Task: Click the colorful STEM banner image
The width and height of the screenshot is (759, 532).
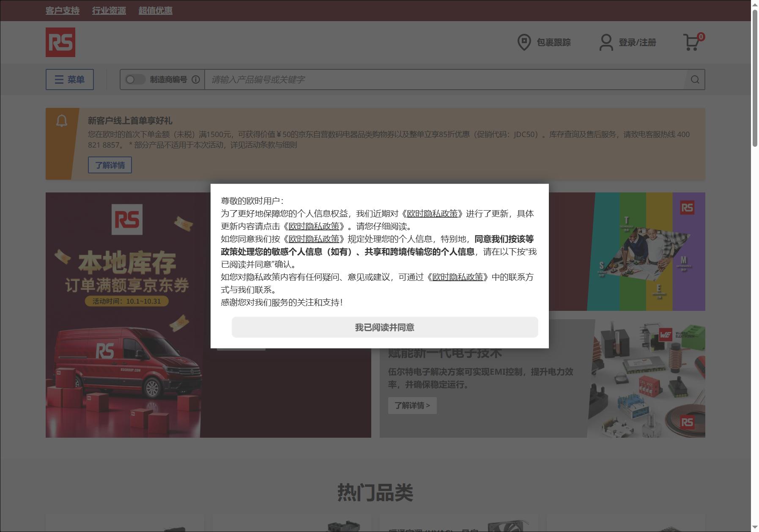Action: pyautogui.click(x=646, y=252)
